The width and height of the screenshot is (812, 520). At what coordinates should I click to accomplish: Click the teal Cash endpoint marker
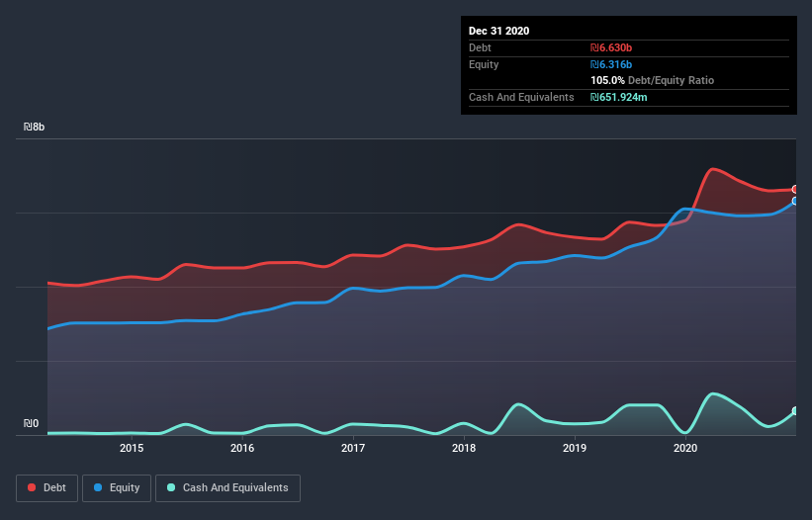(795, 411)
